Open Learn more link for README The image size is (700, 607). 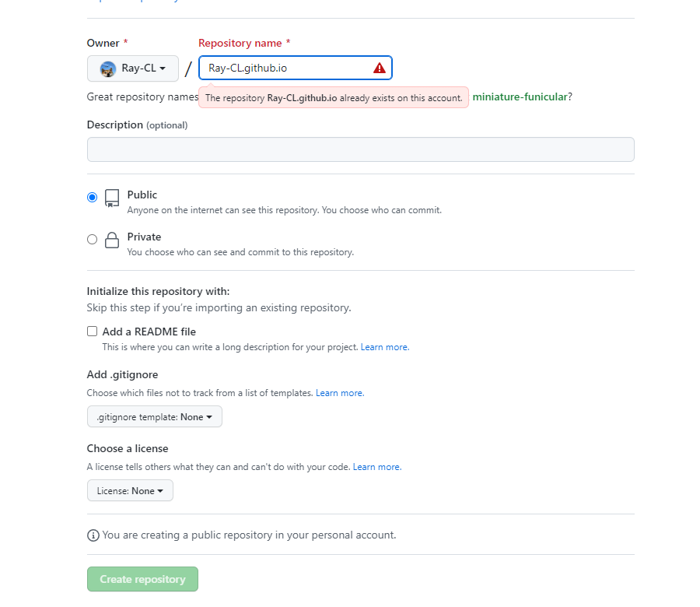pos(384,347)
